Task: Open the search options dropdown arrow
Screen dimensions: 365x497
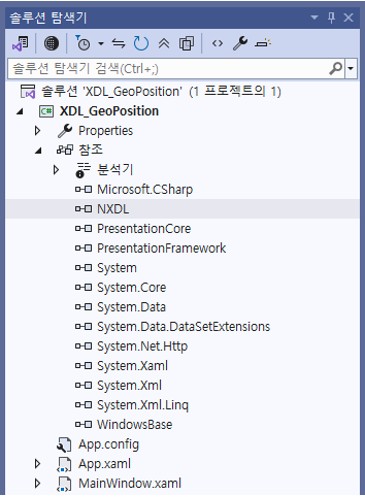Action: click(351, 68)
